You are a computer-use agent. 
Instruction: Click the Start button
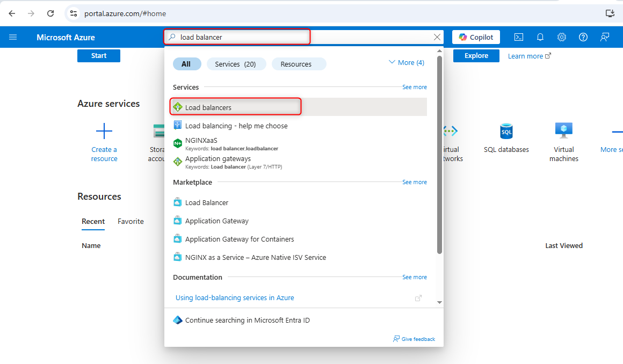pos(98,56)
